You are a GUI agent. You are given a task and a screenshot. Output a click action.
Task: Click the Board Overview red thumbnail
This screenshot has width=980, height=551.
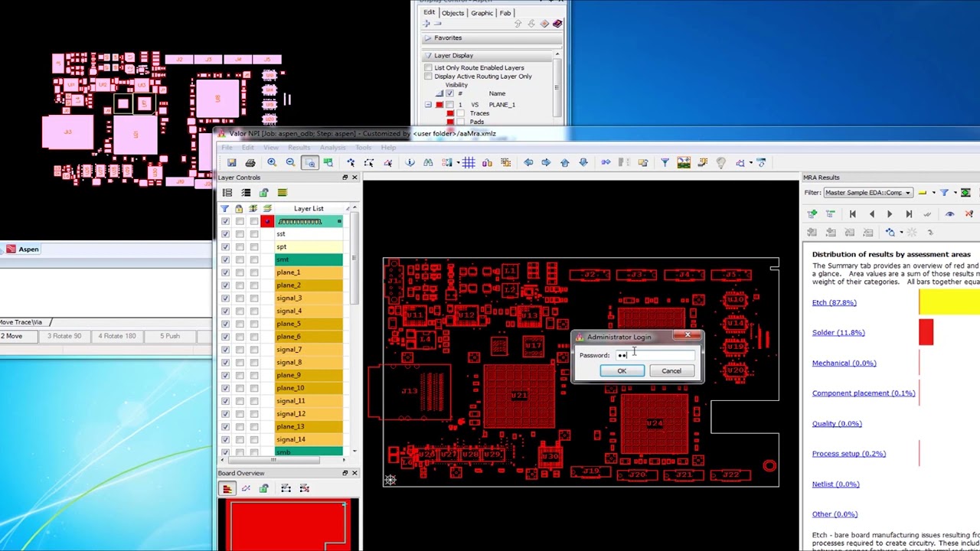coord(288,526)
